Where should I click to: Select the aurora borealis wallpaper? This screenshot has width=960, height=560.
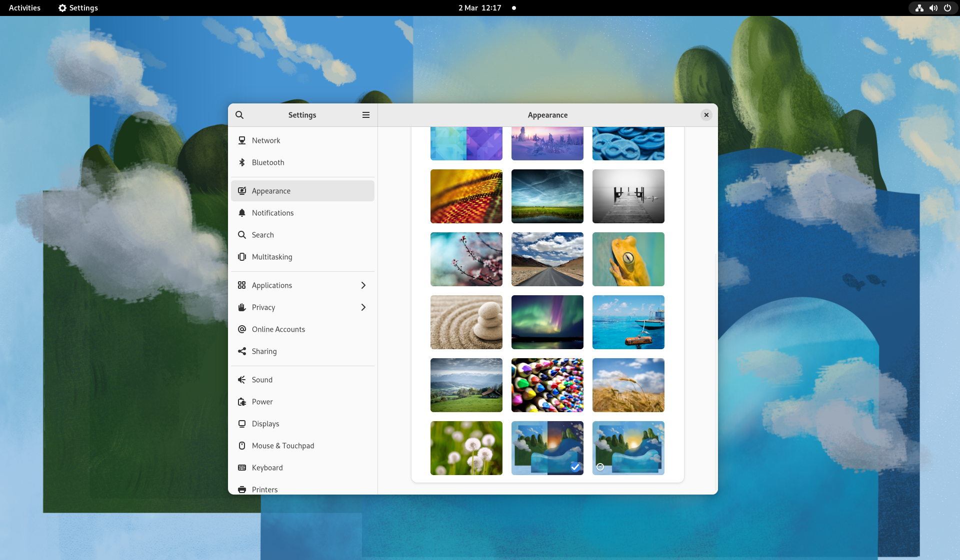click(547, 322)
